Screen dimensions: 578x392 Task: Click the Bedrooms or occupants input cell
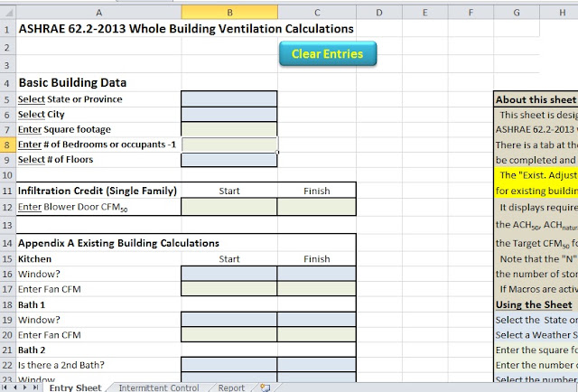230,145
